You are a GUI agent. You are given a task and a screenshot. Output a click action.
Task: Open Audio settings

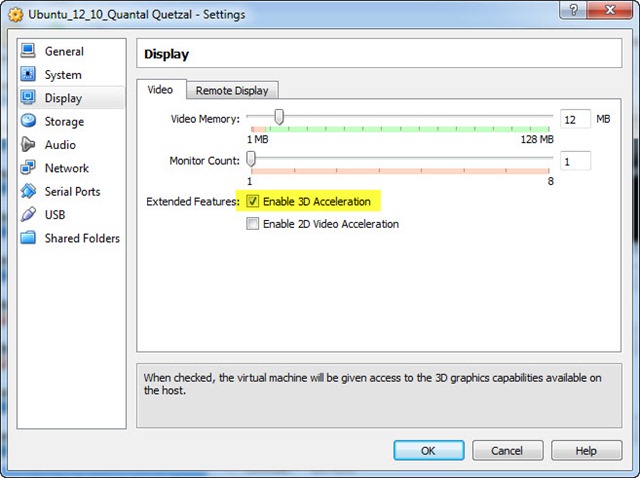(60, 145)
